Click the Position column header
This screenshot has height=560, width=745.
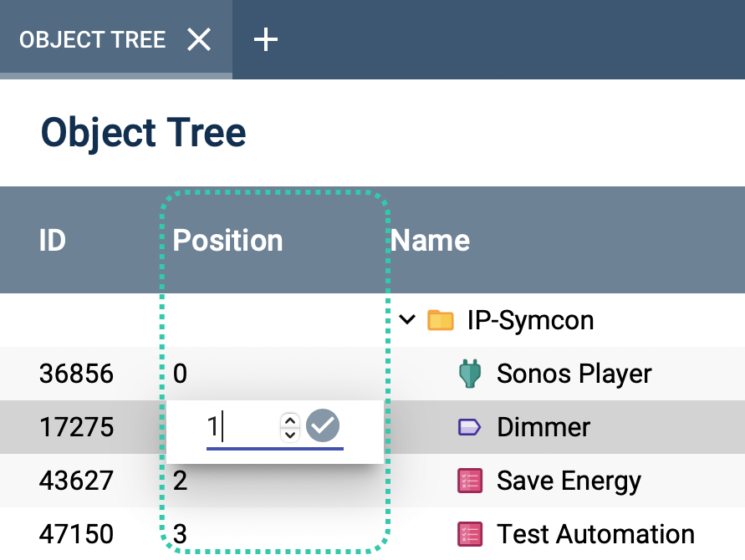click(x=227, y=241)
